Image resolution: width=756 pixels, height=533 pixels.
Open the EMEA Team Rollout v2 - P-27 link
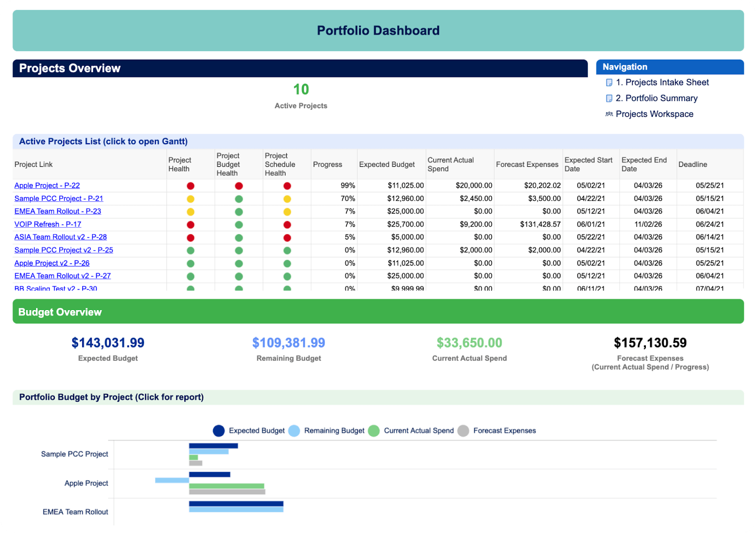pos(62,276)
